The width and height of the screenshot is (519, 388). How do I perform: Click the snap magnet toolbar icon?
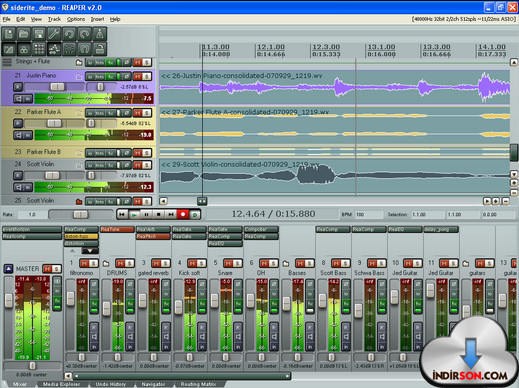[x=84, y=49]
